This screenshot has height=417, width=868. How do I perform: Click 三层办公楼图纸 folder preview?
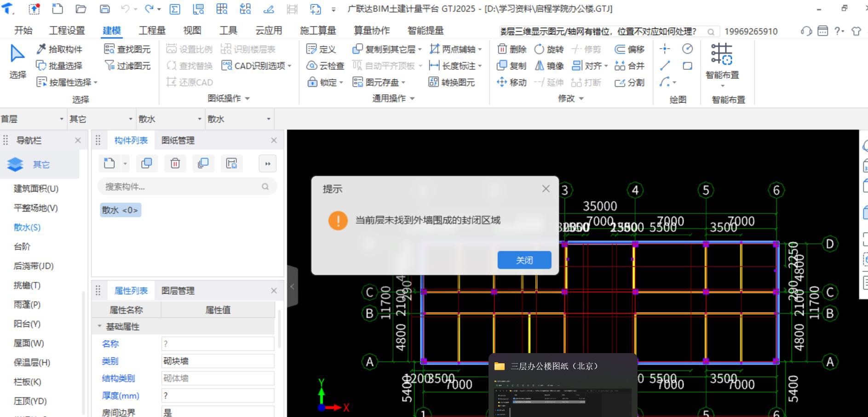563,385
